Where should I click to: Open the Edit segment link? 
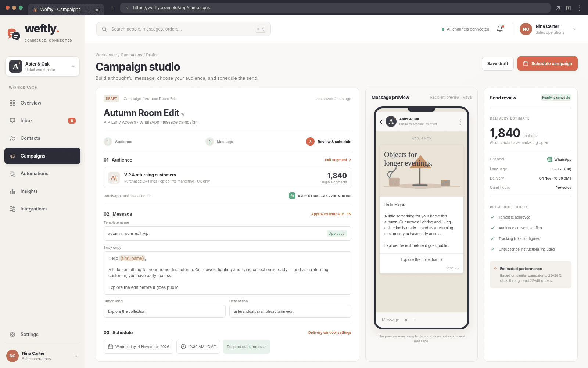click(x=338, y=160)
